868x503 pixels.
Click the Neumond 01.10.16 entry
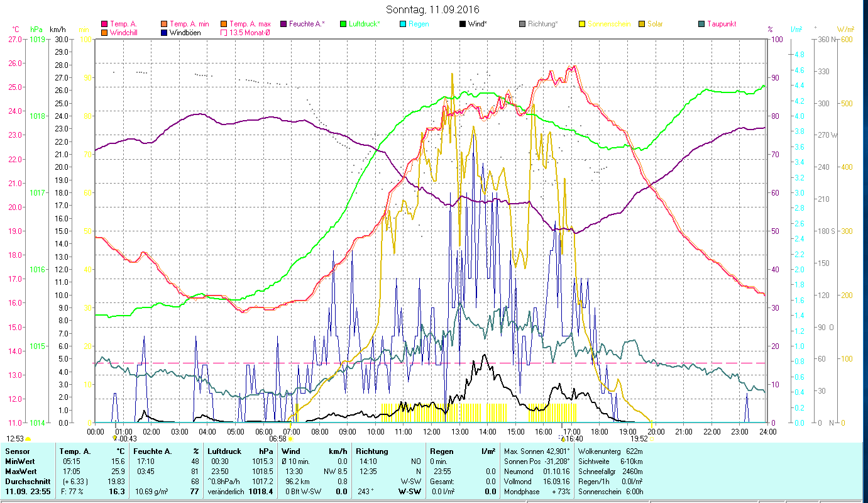point(537,472)
